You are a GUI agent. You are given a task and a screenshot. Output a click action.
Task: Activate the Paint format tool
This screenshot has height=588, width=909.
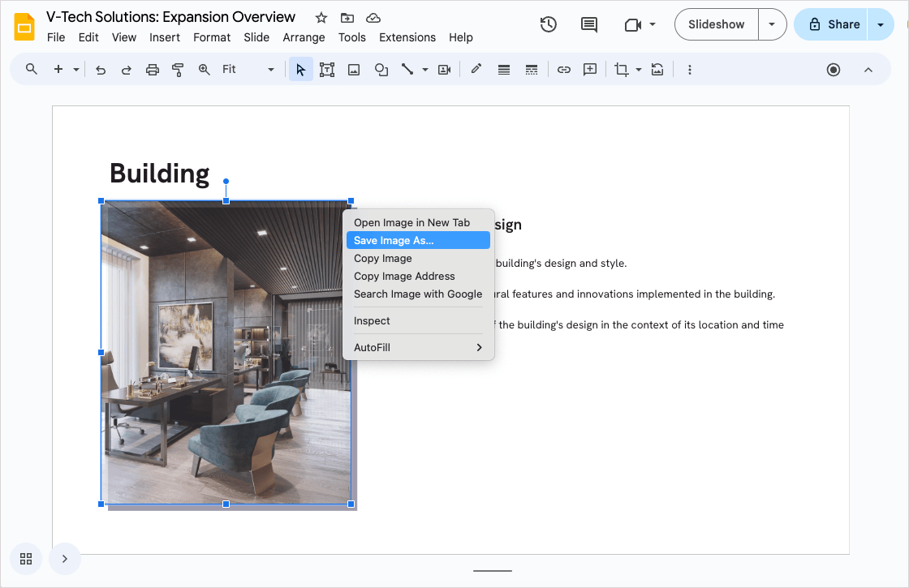178,69
